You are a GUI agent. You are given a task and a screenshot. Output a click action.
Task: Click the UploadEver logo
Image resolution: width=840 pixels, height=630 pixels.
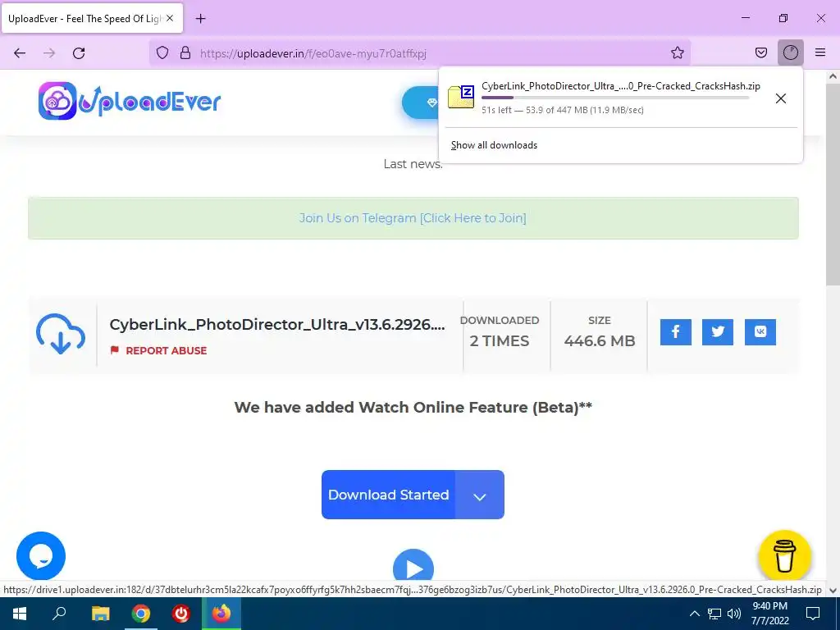point(130,101)
